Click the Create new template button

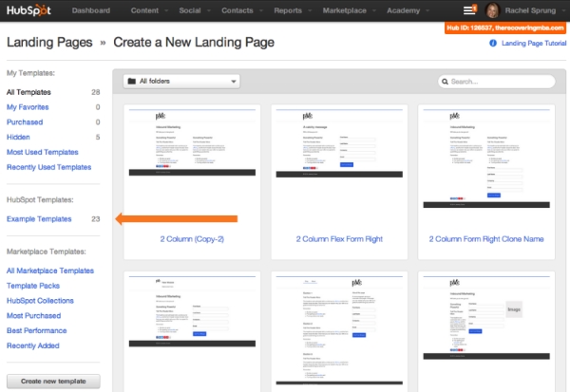point(53,382)
